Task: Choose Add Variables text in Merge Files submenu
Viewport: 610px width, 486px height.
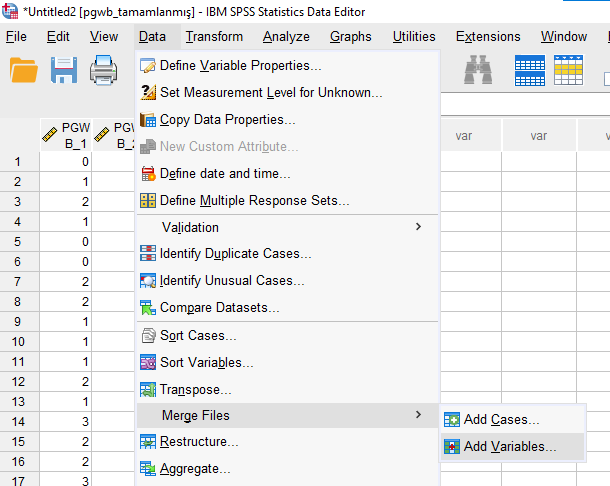Action: tap(510, 447)
